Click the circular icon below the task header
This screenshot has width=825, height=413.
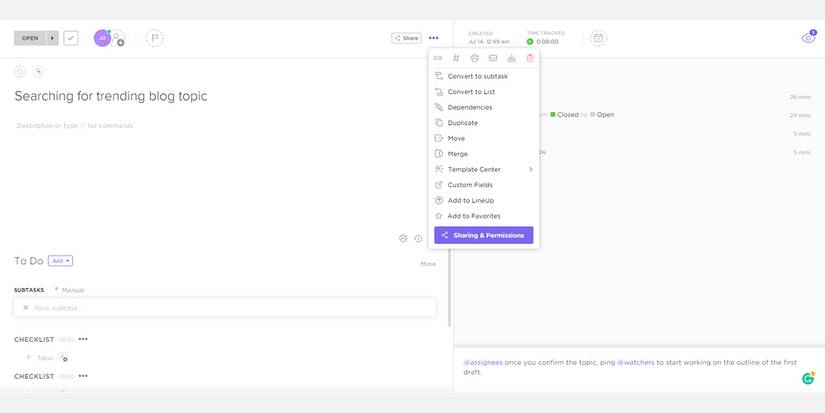(20, 72)
